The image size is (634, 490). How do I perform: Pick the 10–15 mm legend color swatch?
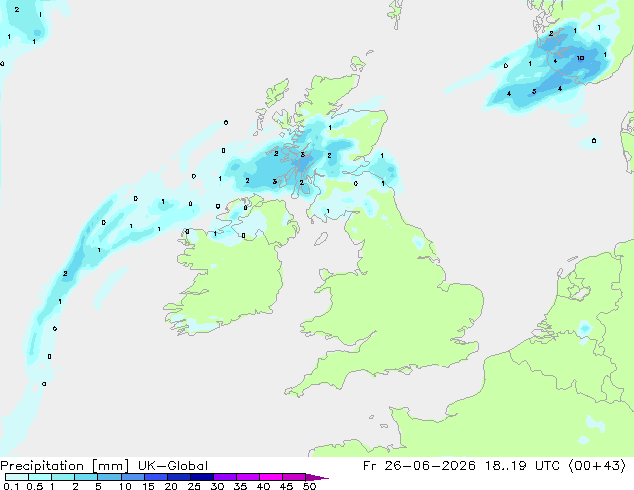coord(132,477)
